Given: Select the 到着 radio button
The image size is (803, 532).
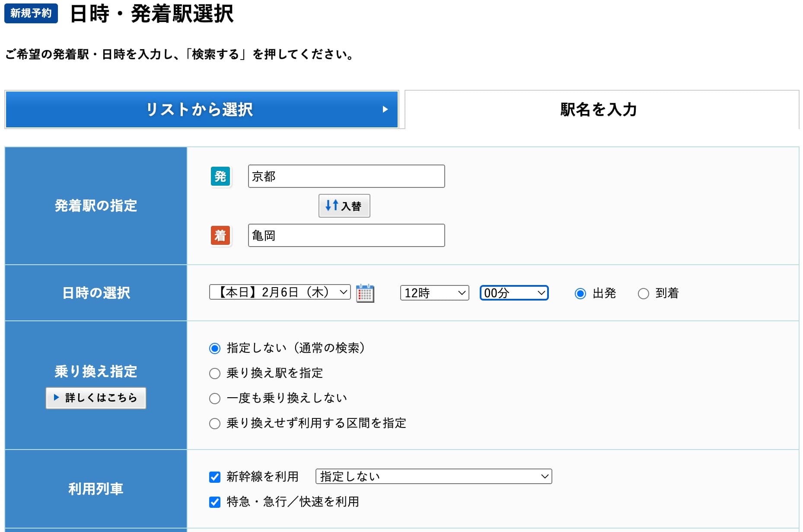Looking at the screenshot, I should 643,294.
